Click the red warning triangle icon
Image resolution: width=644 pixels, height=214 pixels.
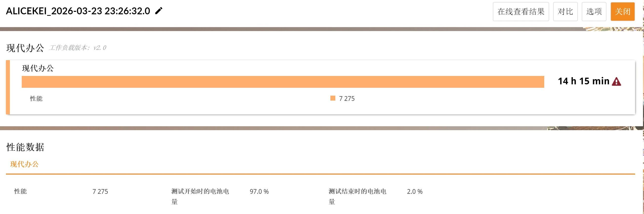point(616,82)
